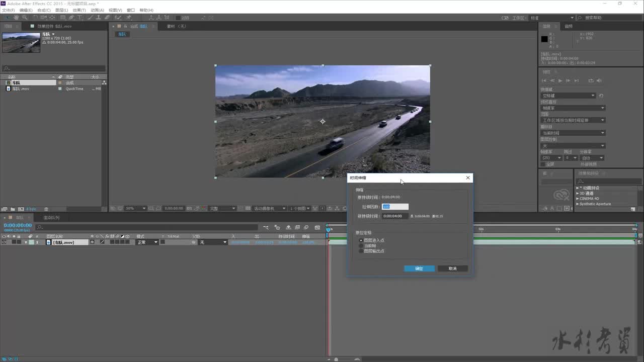This screenshot has width=644, height=362.
Task: Open 图层(L) menu
Action: pos(61,10)
